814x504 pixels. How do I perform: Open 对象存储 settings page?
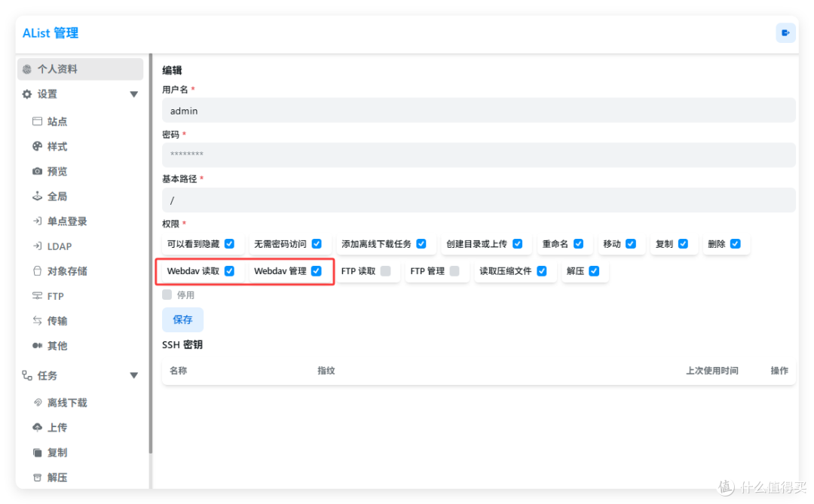67,271
